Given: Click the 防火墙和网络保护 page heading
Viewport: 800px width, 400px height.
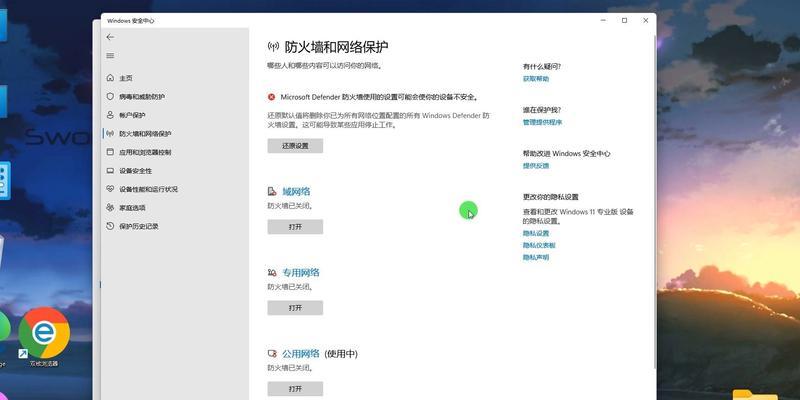Looking at the screenshot, I should pos(336,47).
